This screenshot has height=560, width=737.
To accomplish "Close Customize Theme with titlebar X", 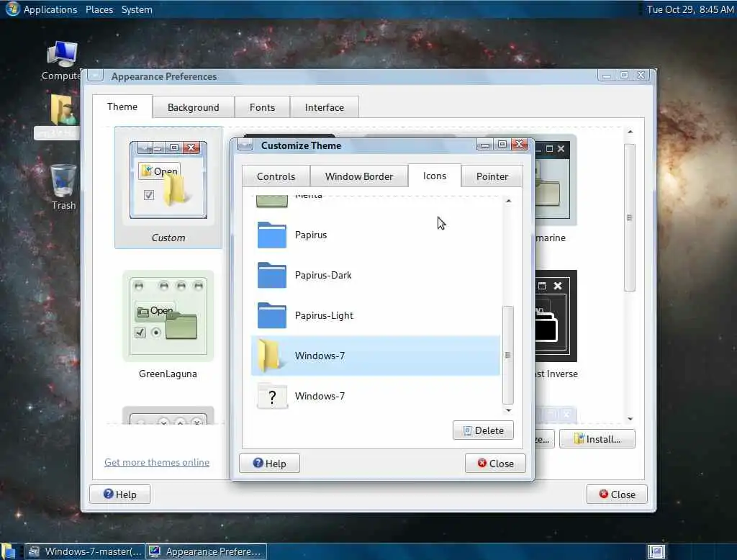I will click(x=520, y=143).
